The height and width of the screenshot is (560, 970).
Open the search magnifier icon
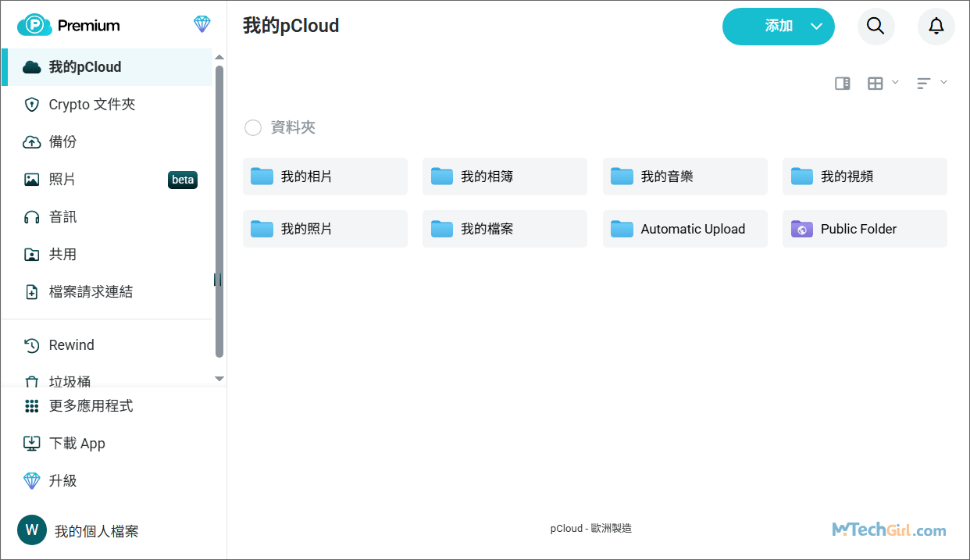pos(875,27)
